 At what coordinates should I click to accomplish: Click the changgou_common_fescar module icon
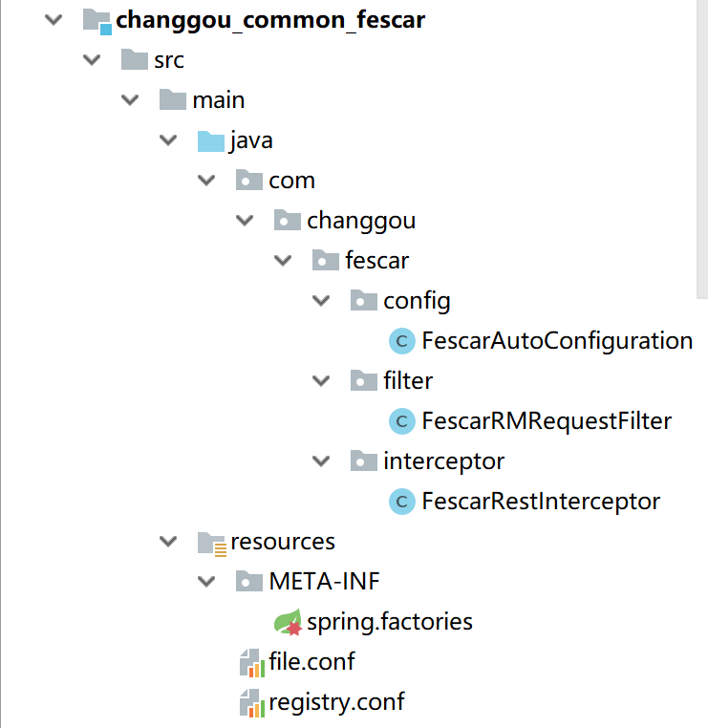pos(97,21)
